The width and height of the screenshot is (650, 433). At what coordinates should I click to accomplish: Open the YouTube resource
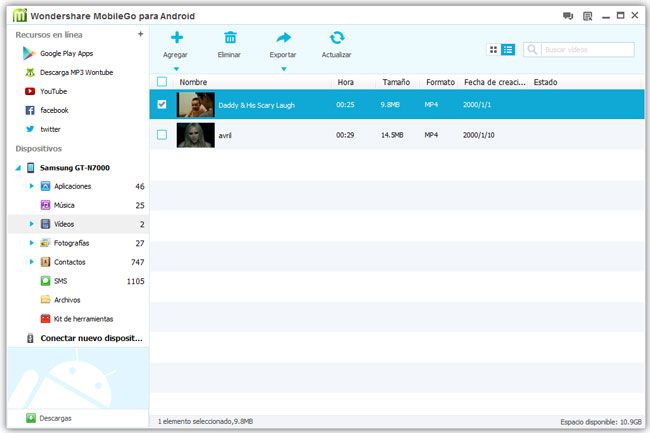[53, 91]
